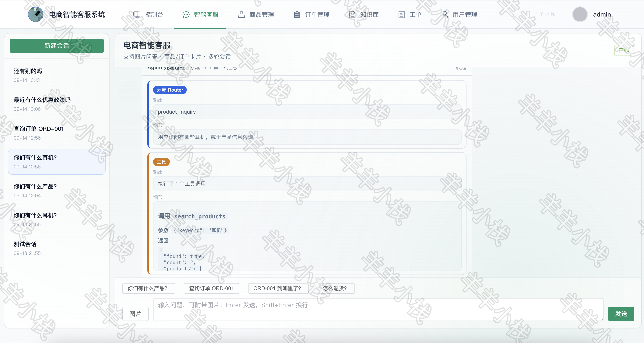
Task: Click the search_products code label
Action: pyautogui.click(x=200, y=216)
